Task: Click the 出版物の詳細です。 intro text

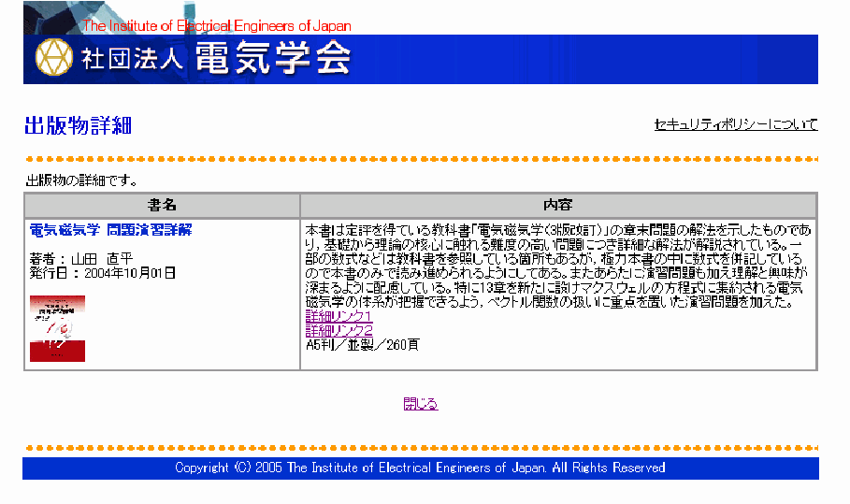Action: pos(81,180)
